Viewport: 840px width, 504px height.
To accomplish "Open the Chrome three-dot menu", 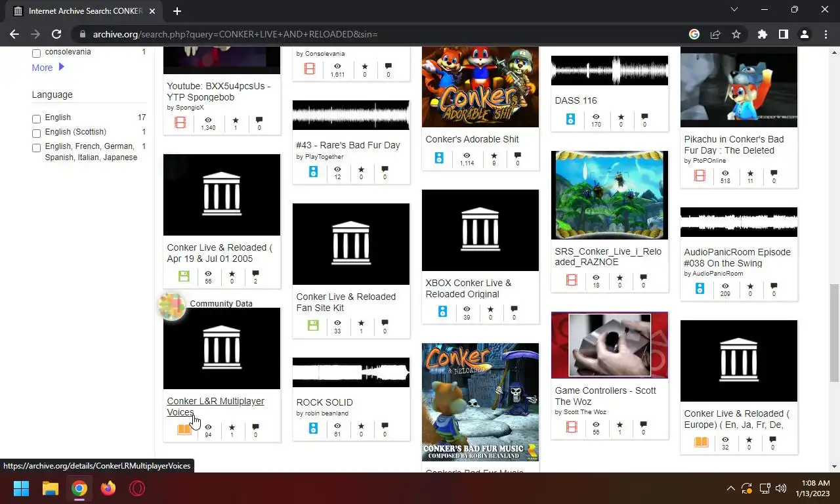I will [826, 34].
